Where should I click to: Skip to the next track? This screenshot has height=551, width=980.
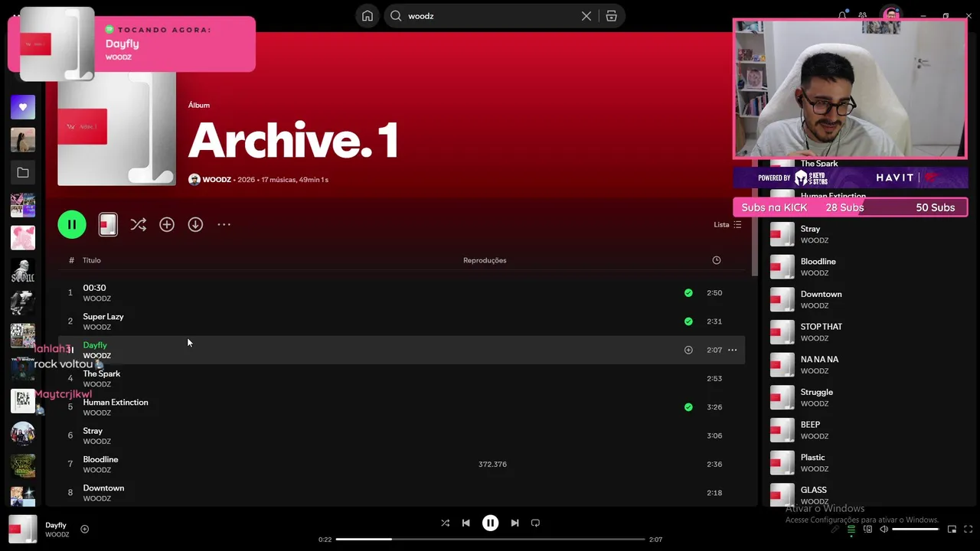pyautogui.click(x=514, y=523)
